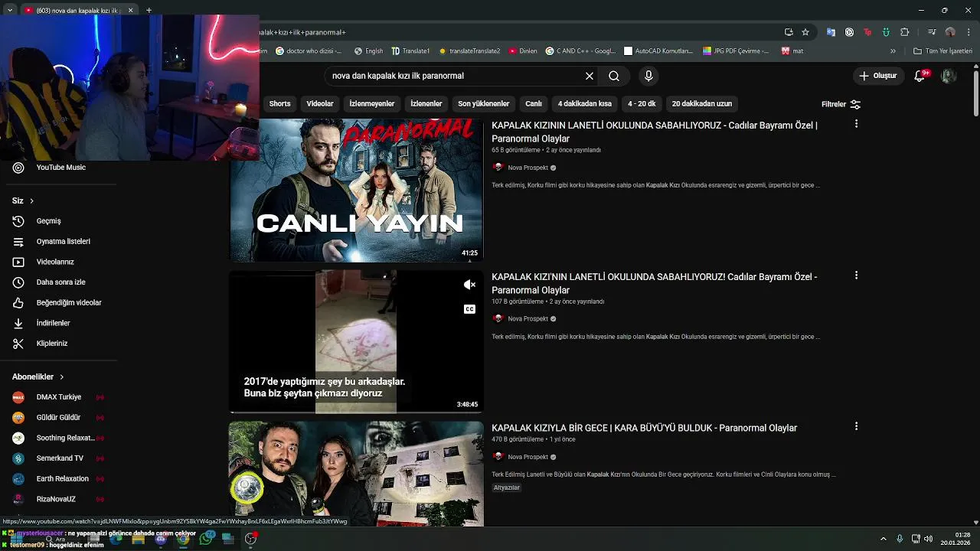Show more bookmarks with the double chevron
The image size is (980, 551).
click(x=893, y=51)
